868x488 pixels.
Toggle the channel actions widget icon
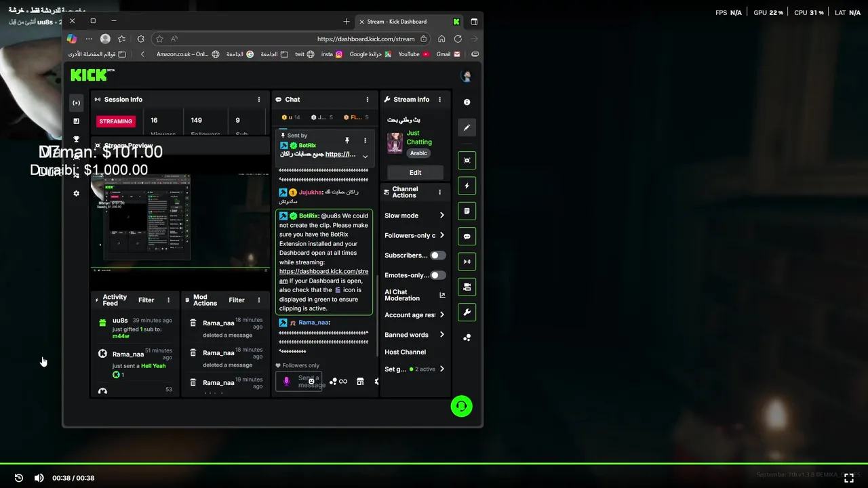point(467,287)
